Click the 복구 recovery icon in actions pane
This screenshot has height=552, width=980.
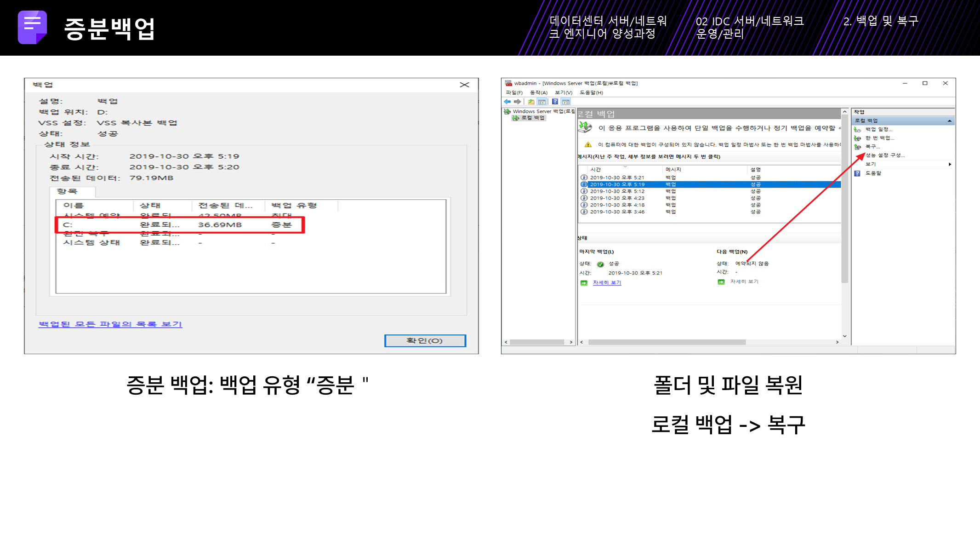pos(857,147)
